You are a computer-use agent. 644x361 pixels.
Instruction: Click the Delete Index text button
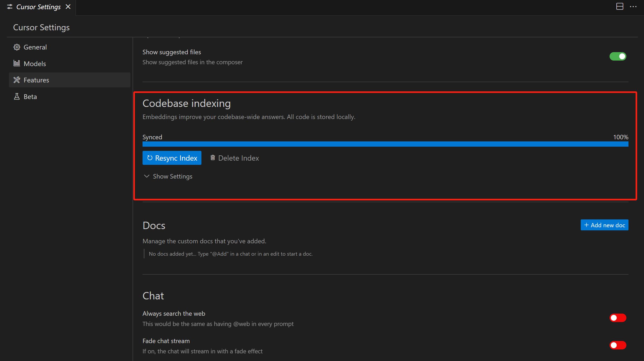point(238,158)
